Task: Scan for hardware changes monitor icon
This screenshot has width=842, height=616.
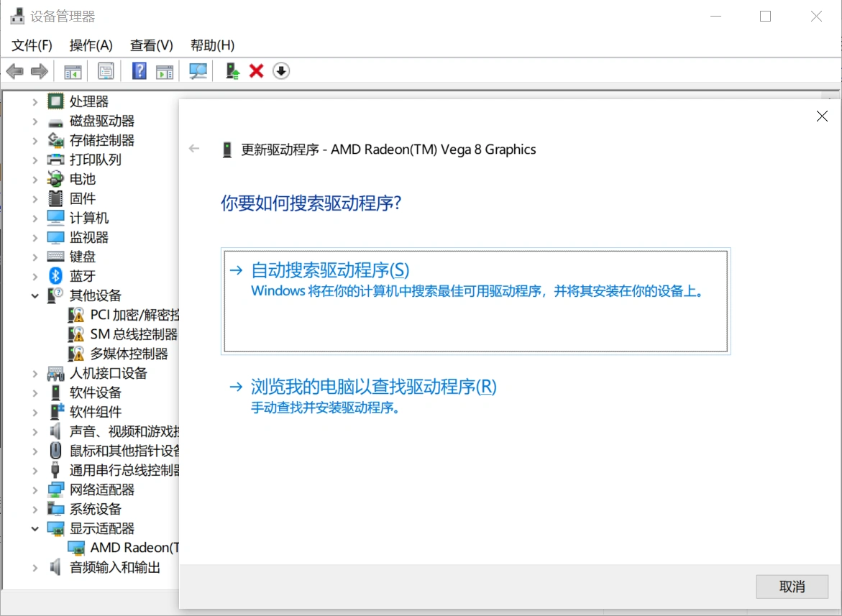Action: point(198,71)
